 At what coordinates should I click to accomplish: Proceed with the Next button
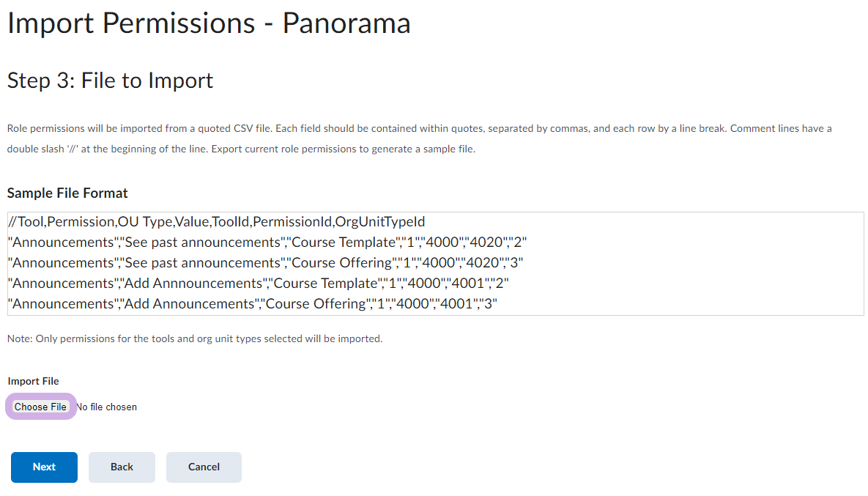click(44, 467)
